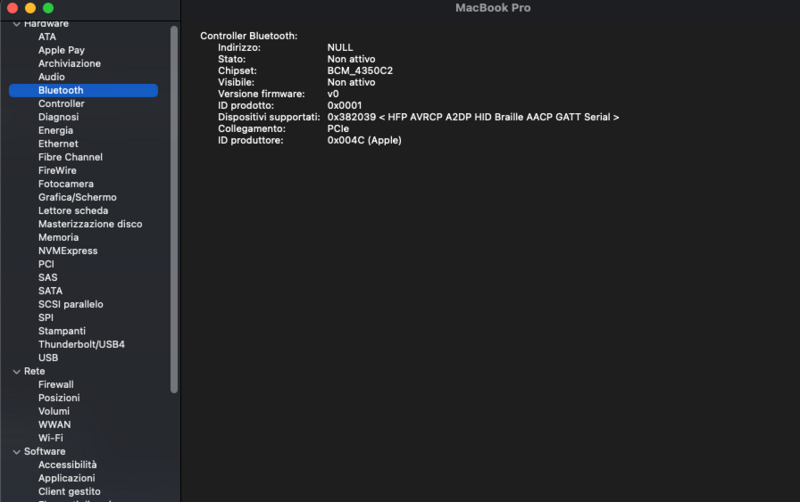The image size is (800, 502).
Task: Click the PCIe connection value
Action: [x=338, y=129]
